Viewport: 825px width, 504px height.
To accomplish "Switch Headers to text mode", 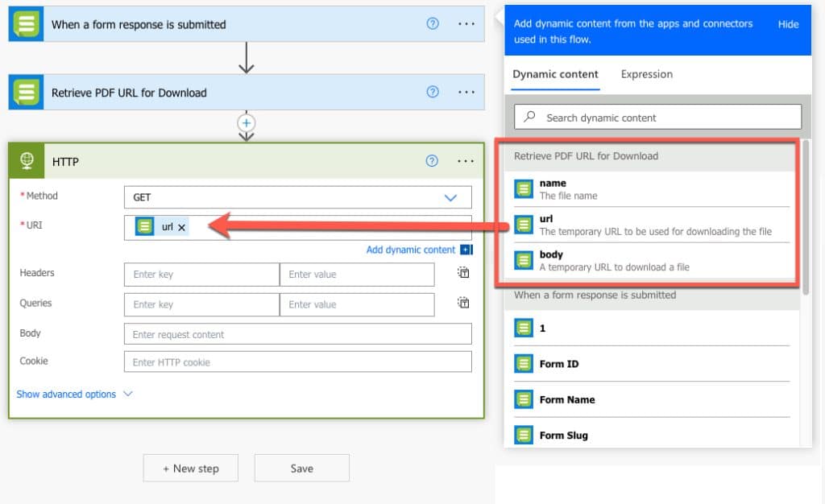I will tap(463, 272).
